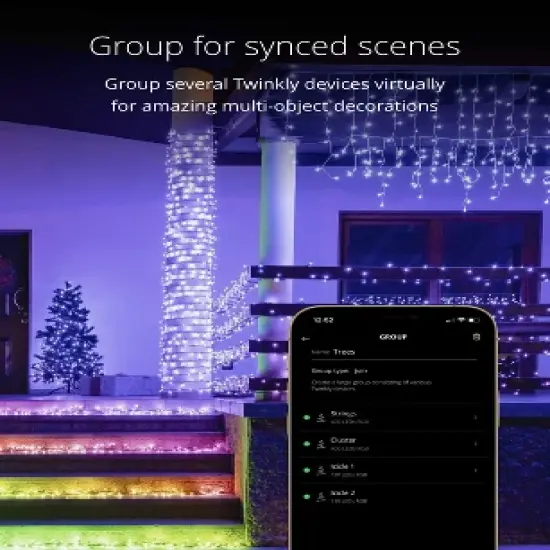
Task: Tap the Wi-Fi indicator in the phone status bar
Action: pos(462,320)
